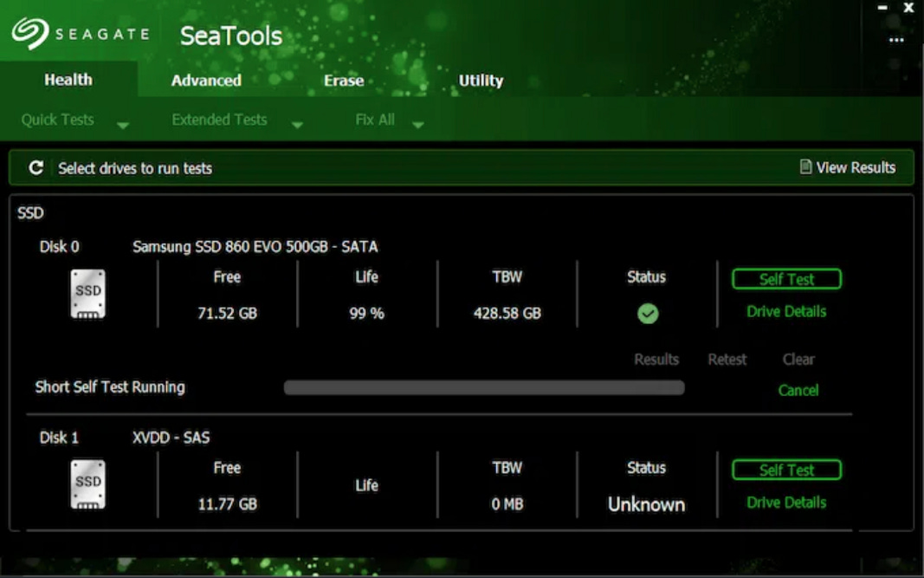Click the refresh drives icon
The image size is (924, 578).
pyautogui.click(x=36, y=168)
